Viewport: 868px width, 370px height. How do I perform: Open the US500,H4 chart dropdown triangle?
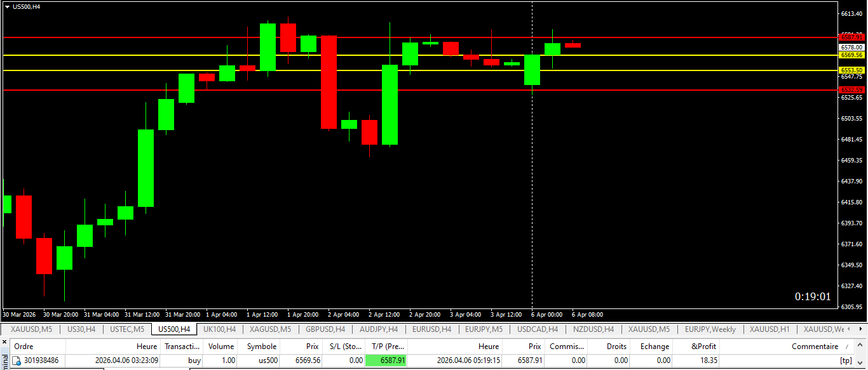(7, 6)
